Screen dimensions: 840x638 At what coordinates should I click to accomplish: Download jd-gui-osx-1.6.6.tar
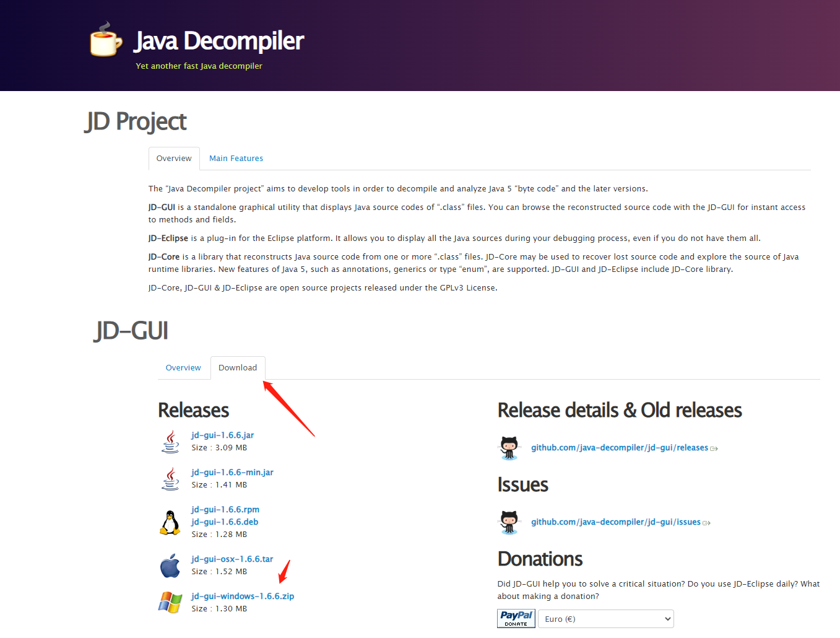coord(232,559)
